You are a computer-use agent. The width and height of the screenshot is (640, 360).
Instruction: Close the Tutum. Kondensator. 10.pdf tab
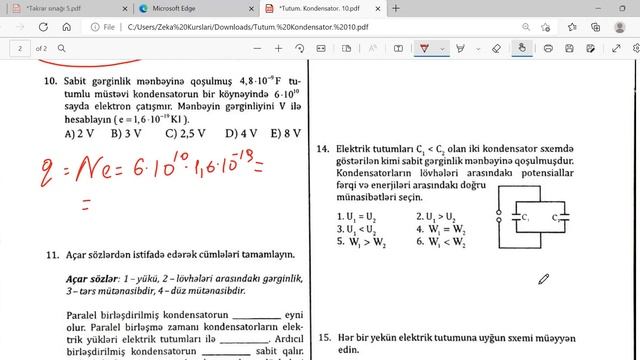click(378, 9)
